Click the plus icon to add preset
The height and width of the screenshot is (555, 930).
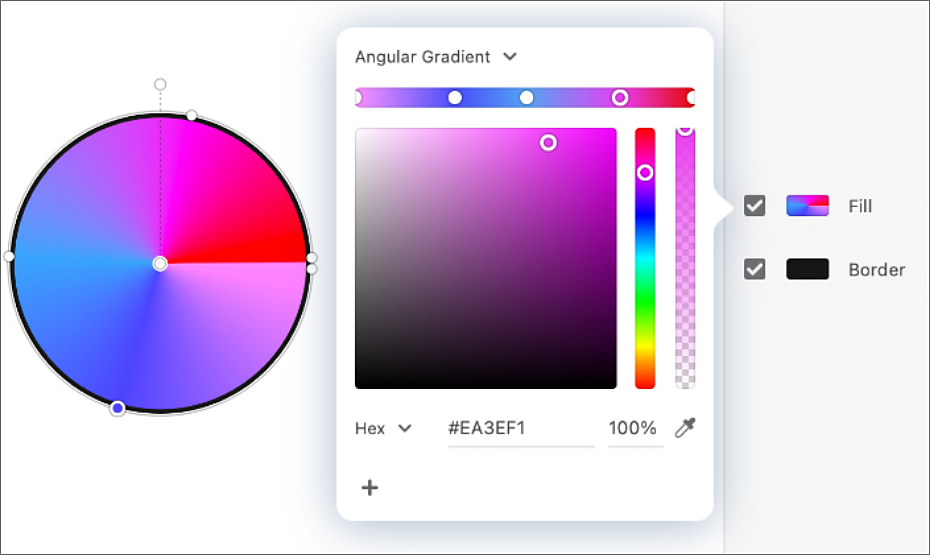coord(370,487)
